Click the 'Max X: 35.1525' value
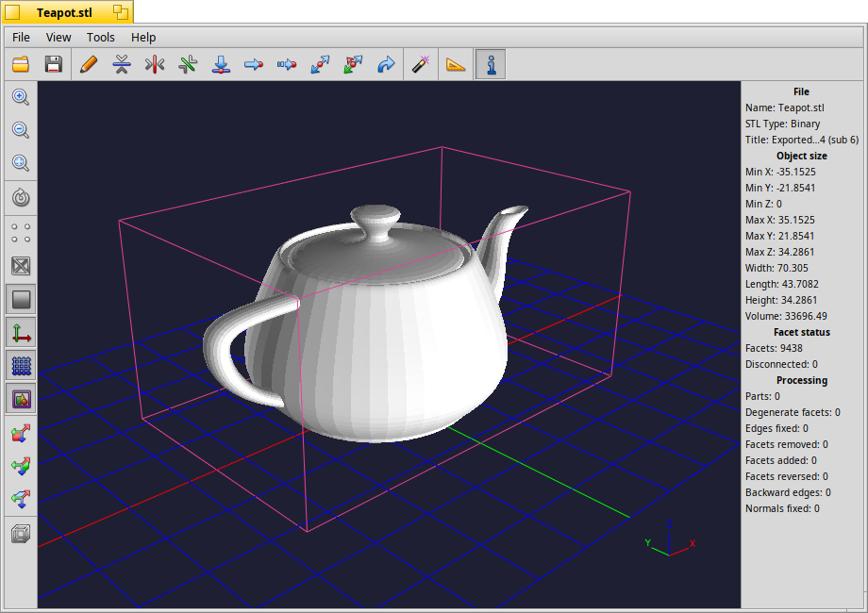 [779, 220]
